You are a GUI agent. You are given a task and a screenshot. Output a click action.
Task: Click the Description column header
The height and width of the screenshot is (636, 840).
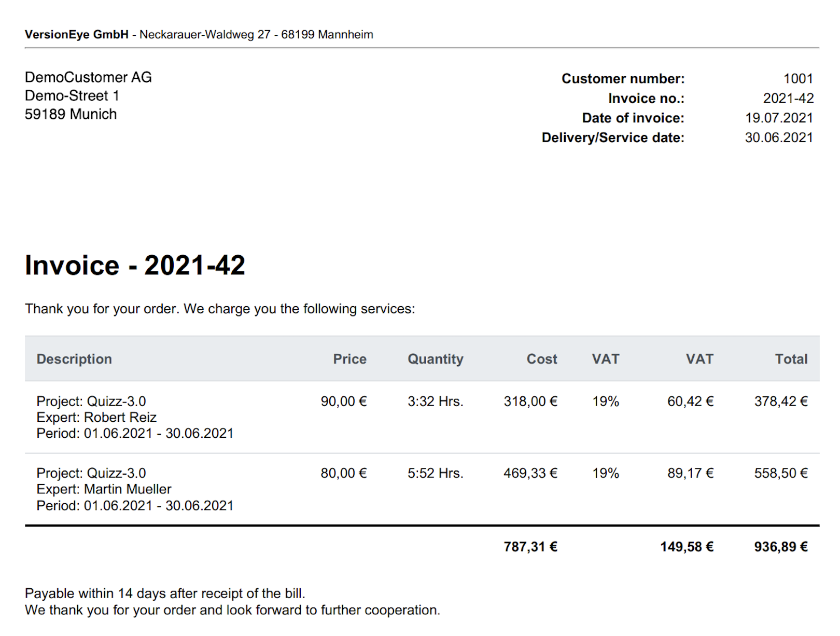(x=75, y=358)
